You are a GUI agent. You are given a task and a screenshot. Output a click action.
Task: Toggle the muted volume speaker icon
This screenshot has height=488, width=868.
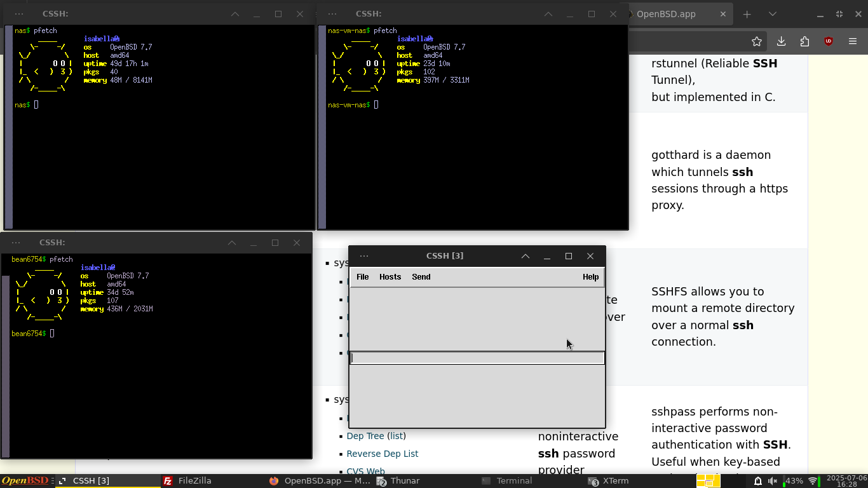point(773,481)
